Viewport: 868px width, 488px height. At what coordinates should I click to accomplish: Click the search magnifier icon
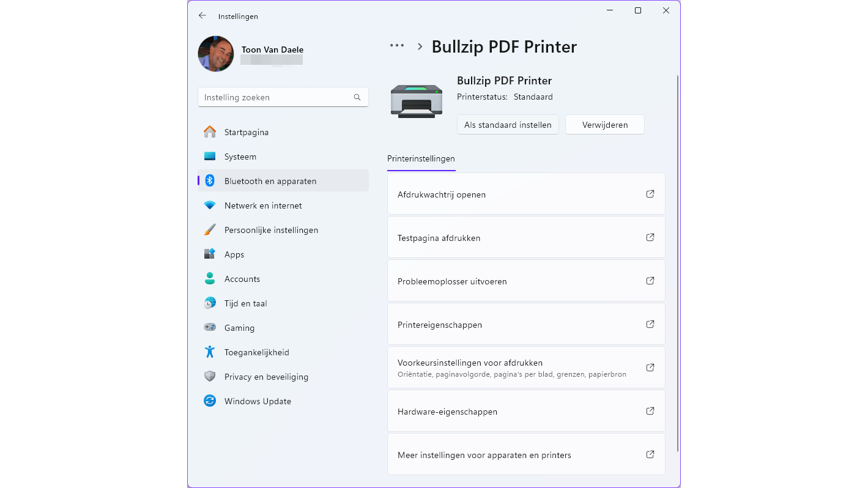[x=357, y=97]
